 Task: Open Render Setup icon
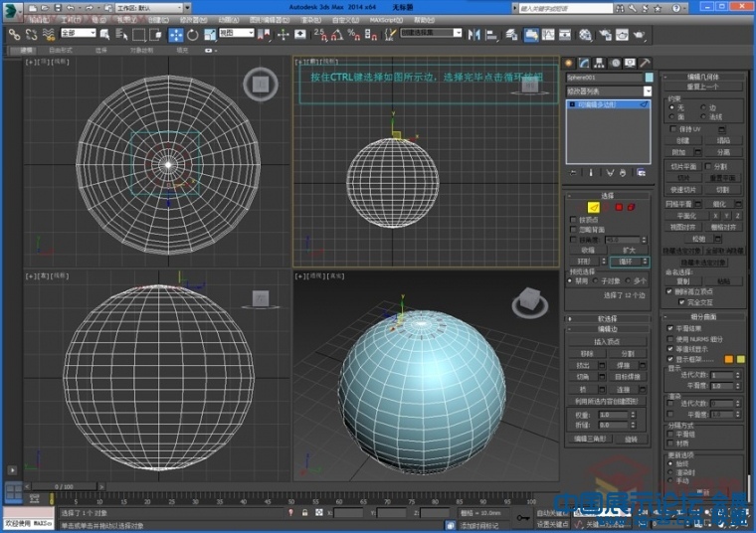[606, 35]
